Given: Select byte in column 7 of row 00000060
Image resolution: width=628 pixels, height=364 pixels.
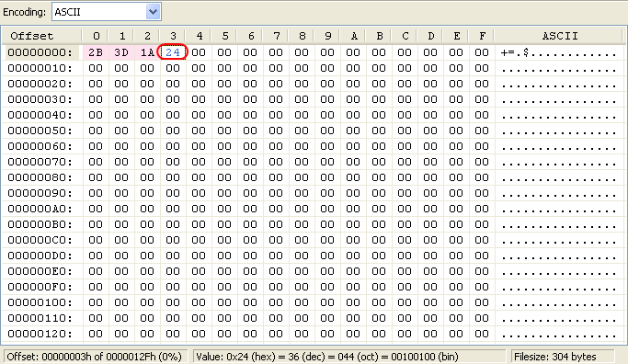Looking at the screenshot, I should pyautogui.click(x=276, y=146).
